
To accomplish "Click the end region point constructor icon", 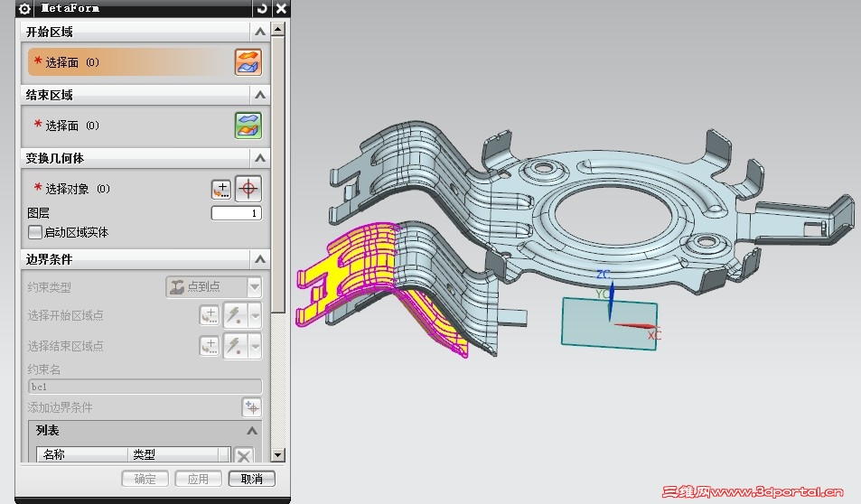I will tap(210, 346).
